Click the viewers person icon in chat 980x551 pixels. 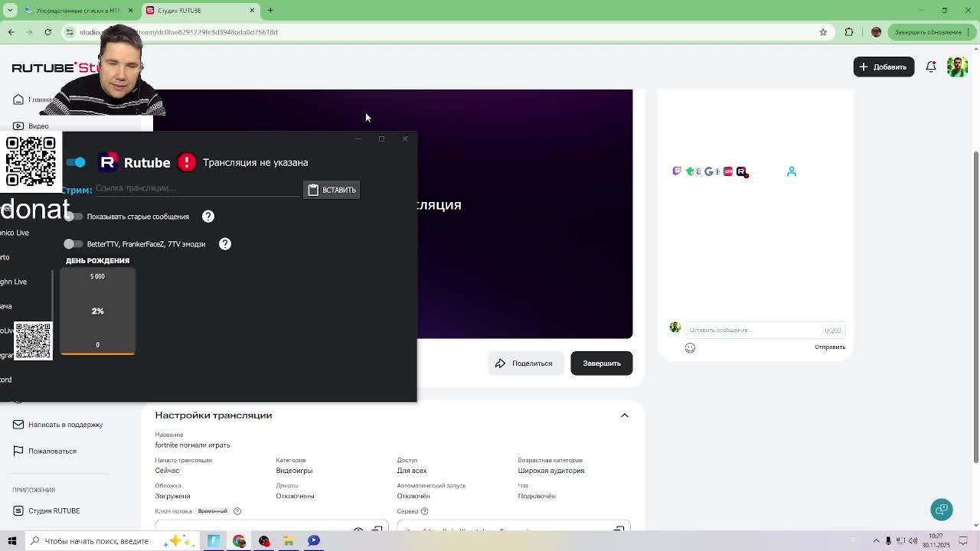792,171
